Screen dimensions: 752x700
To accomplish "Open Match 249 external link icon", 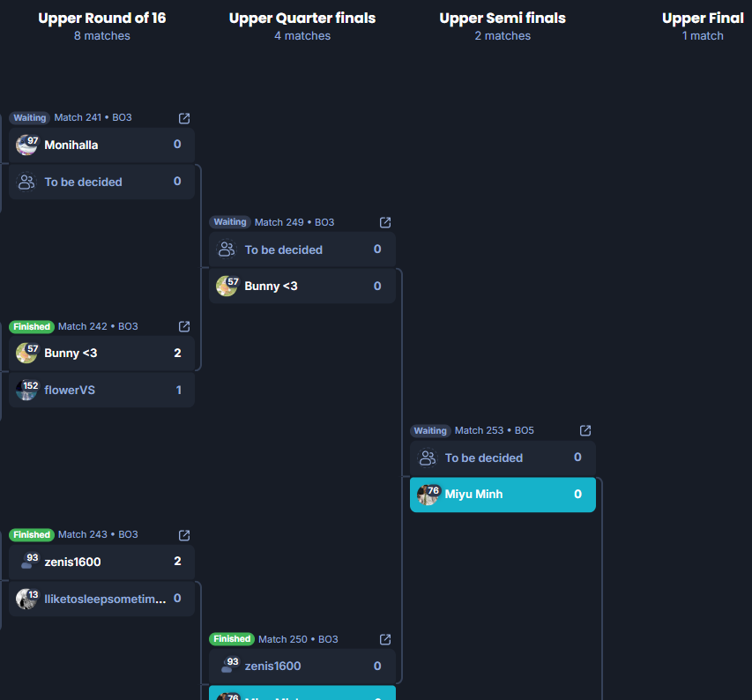I will (x=385, y=222).
